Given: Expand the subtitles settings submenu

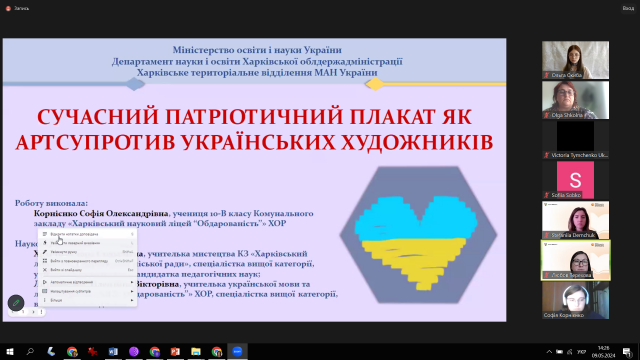Looking at the screenshot, I should tap(88, 291).
